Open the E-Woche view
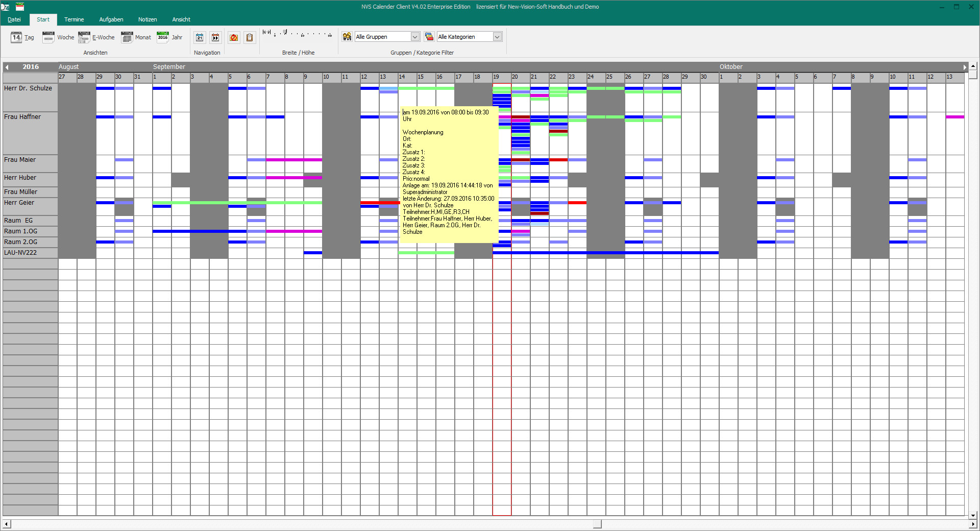Image resolution: width=980 pixels, height=531 pixels. click(96, 37)
